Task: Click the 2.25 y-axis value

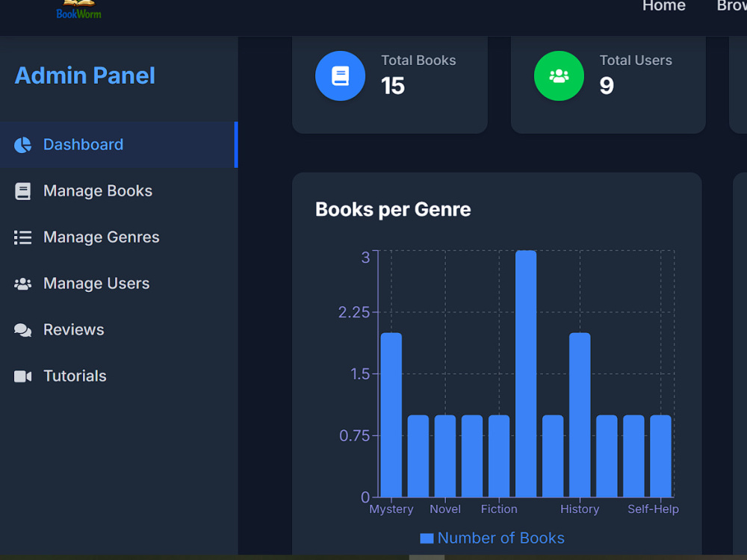Action: (354, 312)
